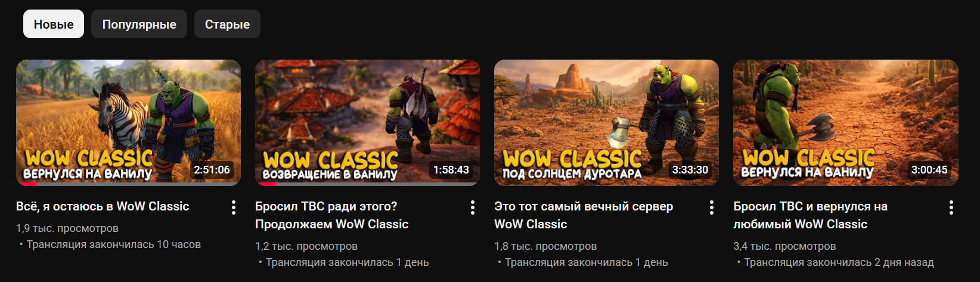Image resolution: width=980 pixels, height=282 pixels.
Task: Select the 'Старые' sorting chip
Action: (227, 24)
